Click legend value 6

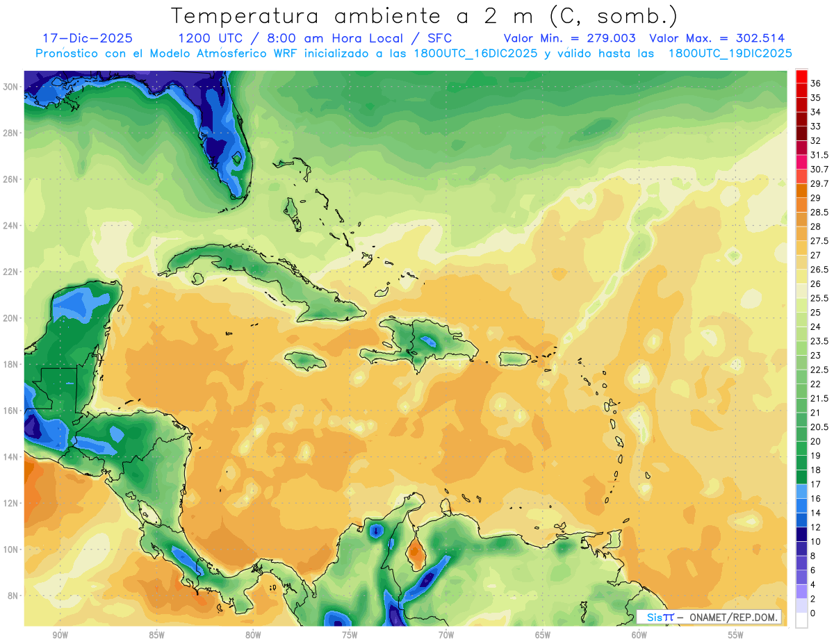pos(813,570)
